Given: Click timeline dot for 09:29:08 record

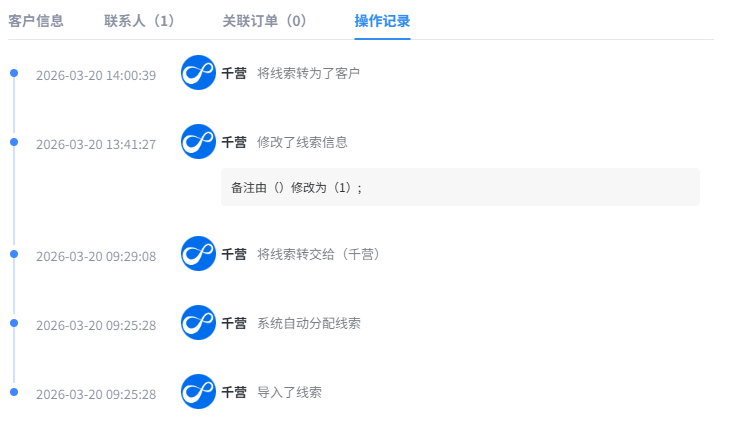Looking at the screenshot, I should pyautogui.click(x=14, y=254).
